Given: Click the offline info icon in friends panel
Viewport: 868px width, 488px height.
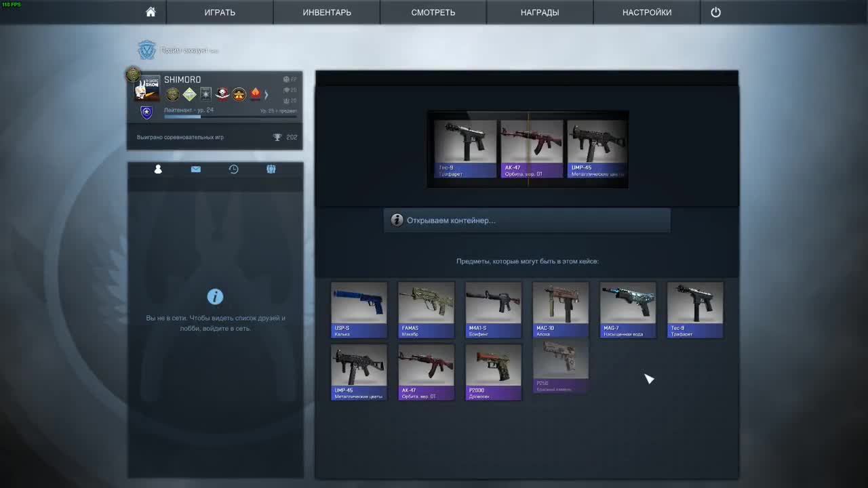Looking at the screenshot, I should click(215, 296).
